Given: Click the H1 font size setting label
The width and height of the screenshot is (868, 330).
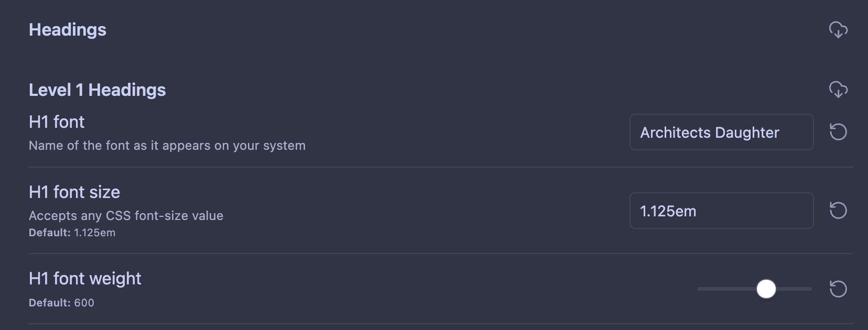Looking at the screenshot, I should (74, 192).
